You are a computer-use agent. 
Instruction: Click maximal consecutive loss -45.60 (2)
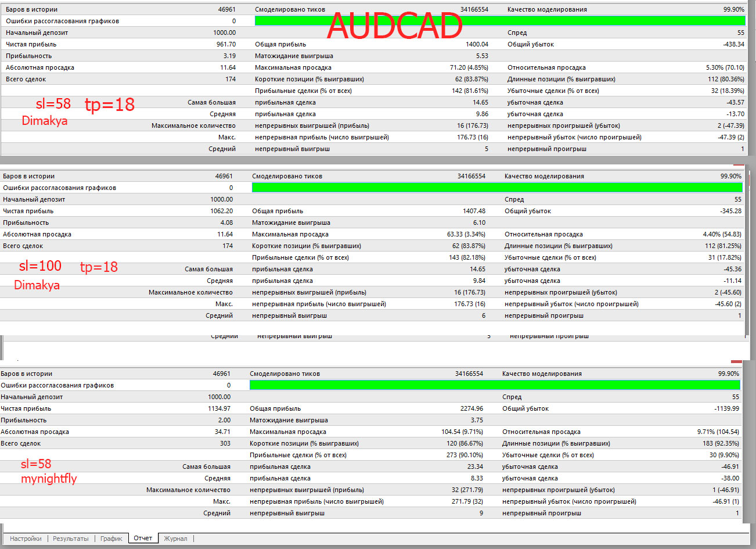[728, 304]
